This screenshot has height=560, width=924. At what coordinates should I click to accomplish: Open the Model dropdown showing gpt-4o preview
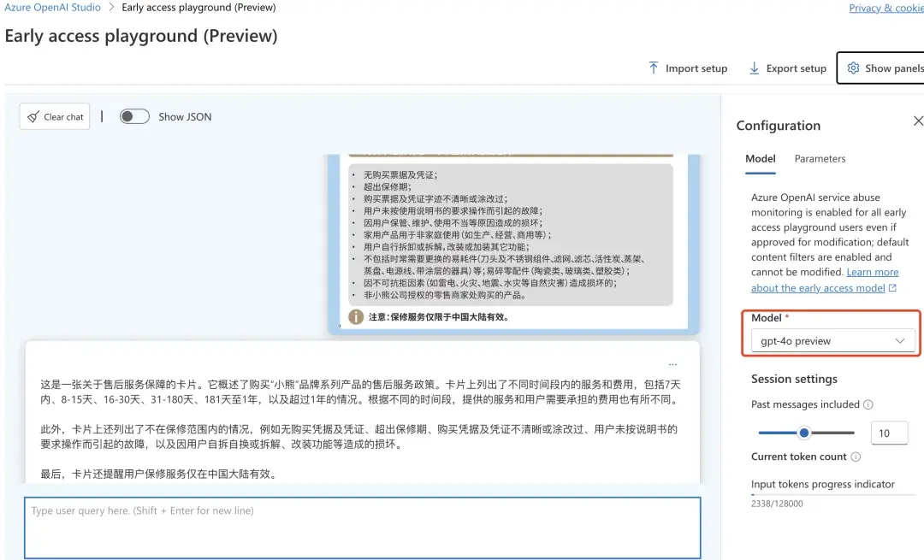point(831,340)
